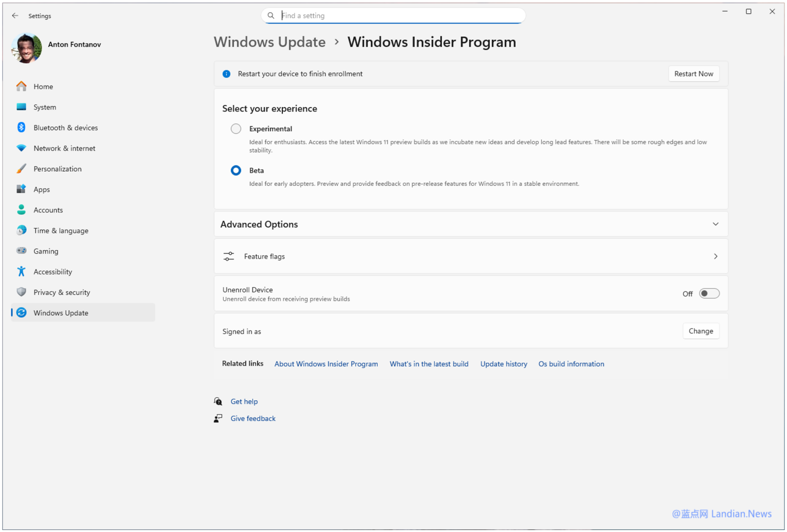Click the Gaming controller icon
The width and height of the screenshot is (787, 532).
[21, 251]
